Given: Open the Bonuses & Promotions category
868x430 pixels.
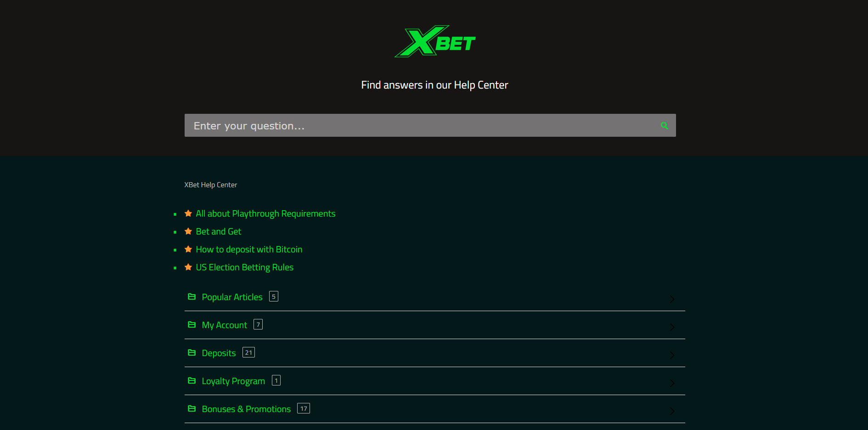Looking at the screenshot, I should 246,409.
